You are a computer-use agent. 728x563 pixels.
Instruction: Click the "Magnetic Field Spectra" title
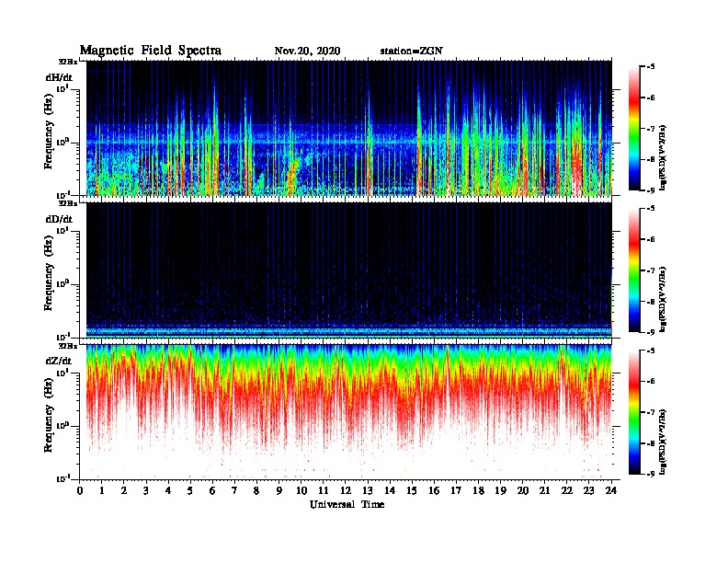(151, 51)
